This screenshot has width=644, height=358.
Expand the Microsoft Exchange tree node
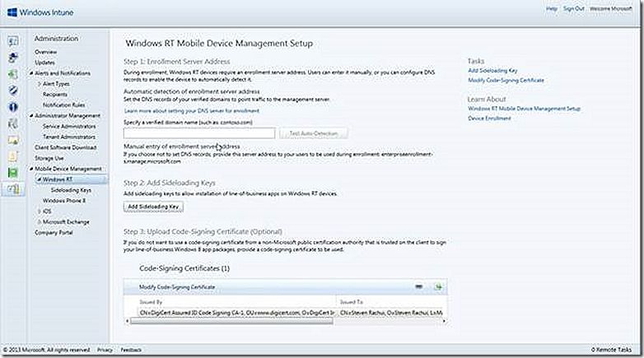pos(40,221)
